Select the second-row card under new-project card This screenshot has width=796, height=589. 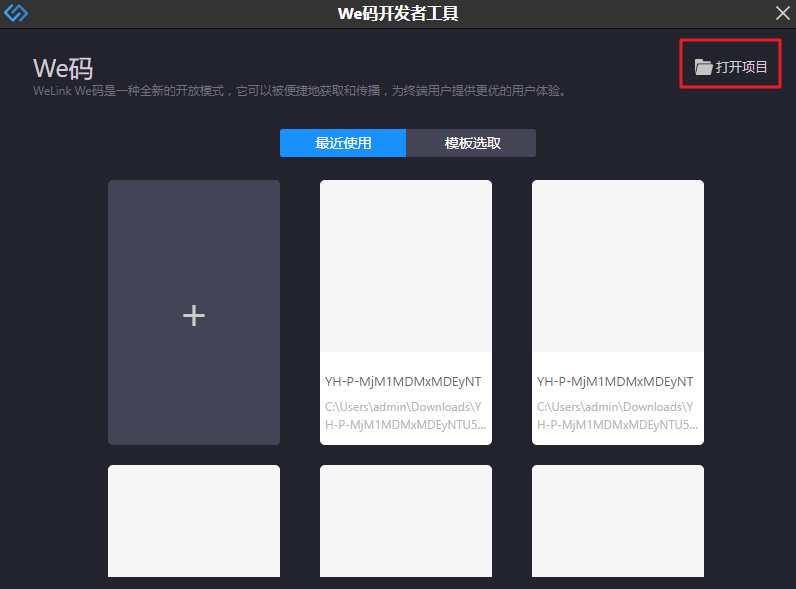coord(194,520)
